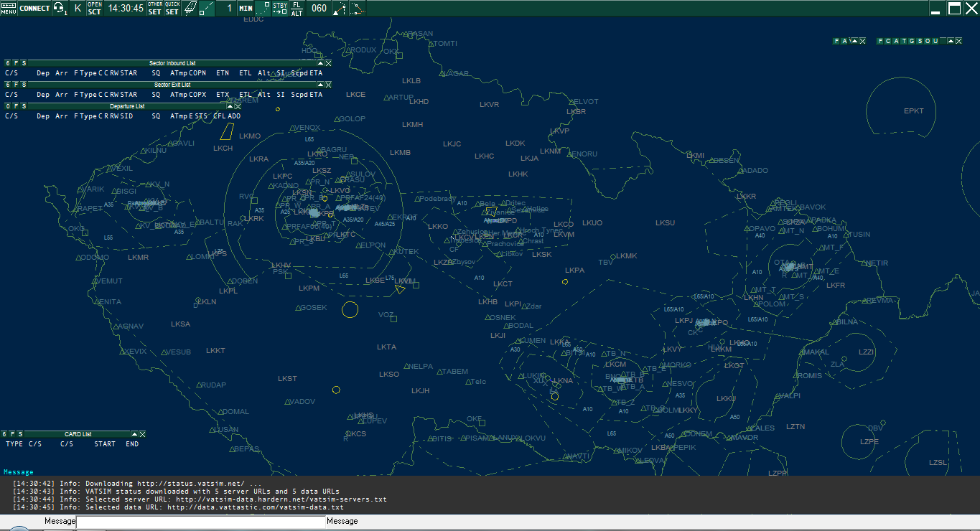The image size is (980, 531).
Task: Select the distance measuring line tool
Action: [207, 8]
